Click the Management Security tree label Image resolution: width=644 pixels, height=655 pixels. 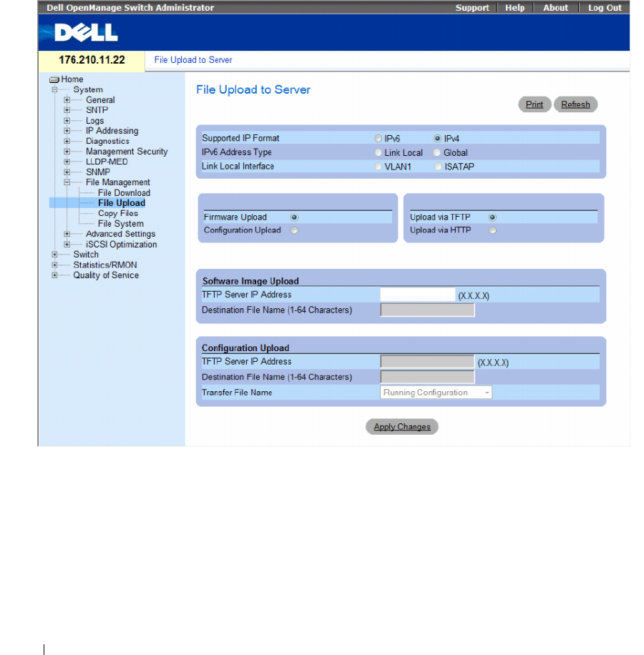[x=127, y=151]
